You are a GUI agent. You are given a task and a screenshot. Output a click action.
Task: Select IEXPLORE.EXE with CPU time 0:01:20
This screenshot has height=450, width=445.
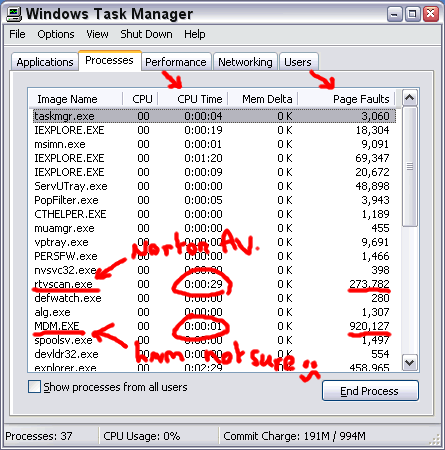pyautogui.click(x=214, y=158)
